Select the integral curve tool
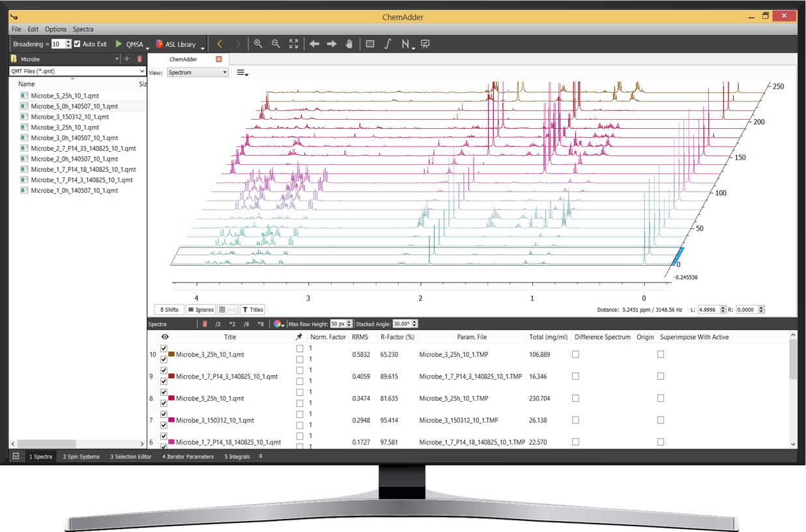Image resolution: width=806 pixels, height=532 pixels. 388,44
